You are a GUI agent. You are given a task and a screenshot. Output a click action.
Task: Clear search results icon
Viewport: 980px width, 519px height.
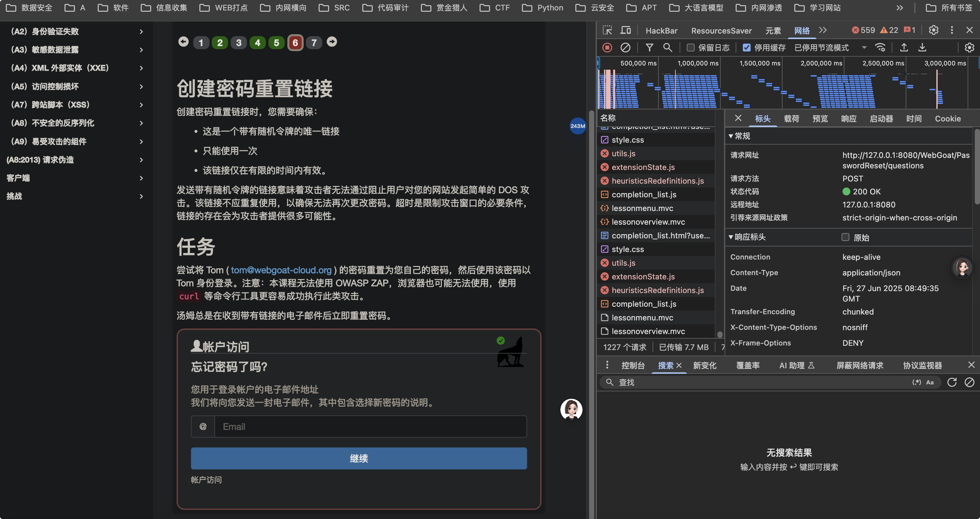tap(969, 382)
